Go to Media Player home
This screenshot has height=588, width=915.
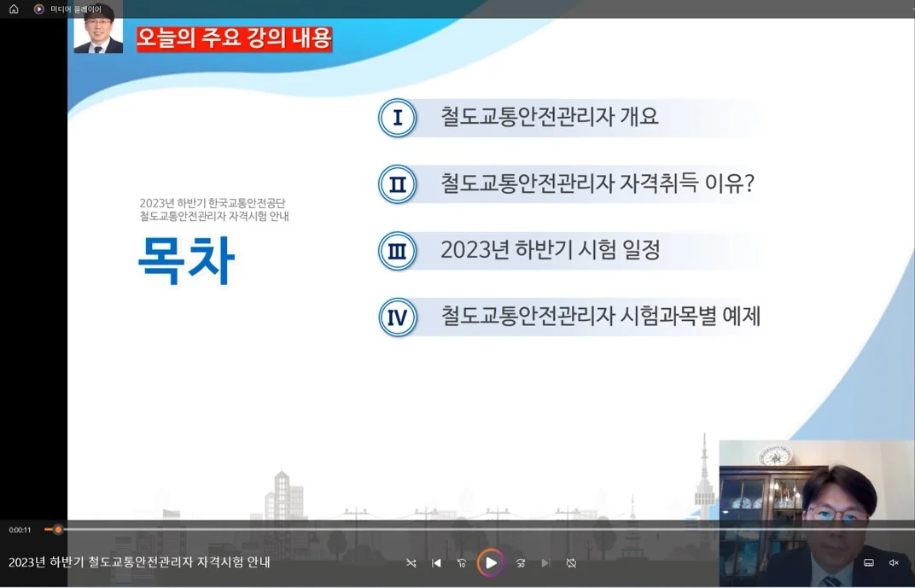click(x=14, y=9)
